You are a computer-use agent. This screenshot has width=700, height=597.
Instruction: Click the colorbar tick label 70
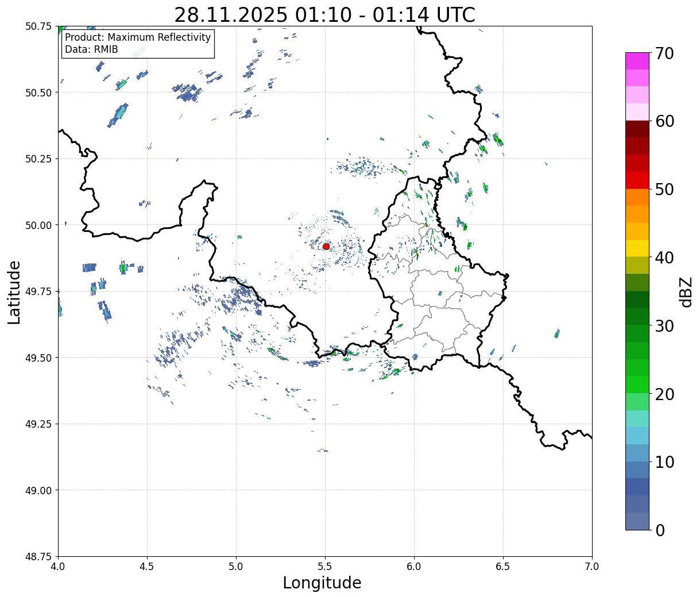pos(664,53)
